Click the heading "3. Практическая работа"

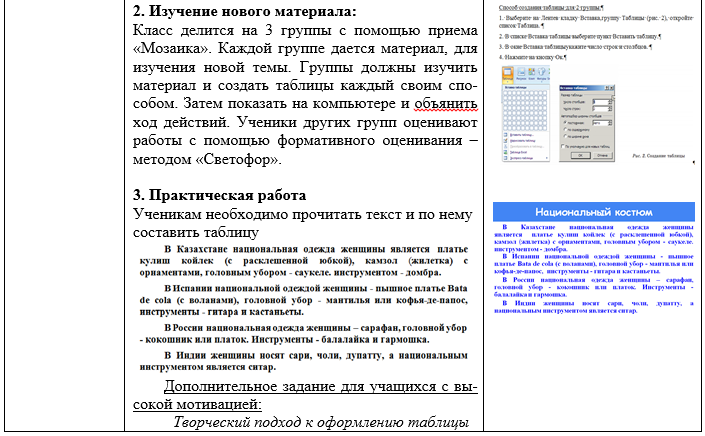(219, 196)
